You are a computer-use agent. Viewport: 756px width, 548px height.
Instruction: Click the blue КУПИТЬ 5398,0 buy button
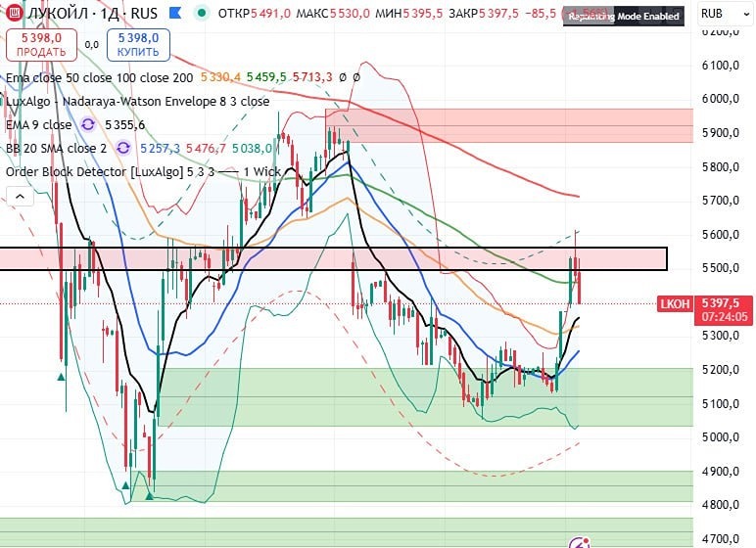coord(138,45)
